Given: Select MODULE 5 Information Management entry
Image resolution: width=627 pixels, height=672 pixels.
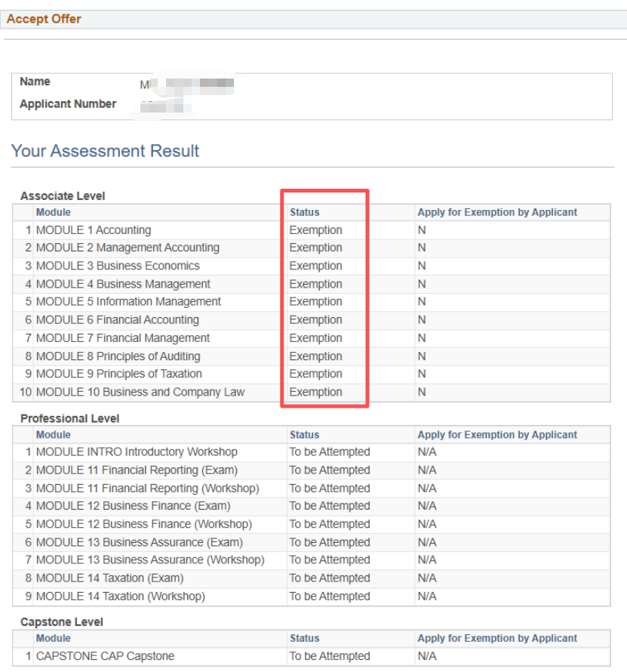Looking at the screenshot, I should (x=128, y=301).
